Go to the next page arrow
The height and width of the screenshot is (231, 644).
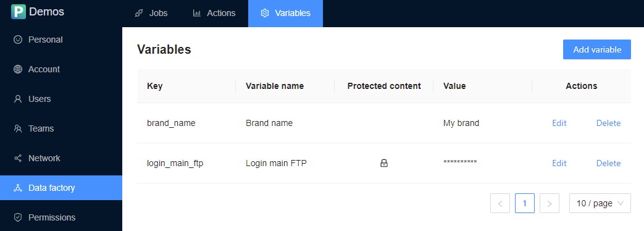click(550, 203)
